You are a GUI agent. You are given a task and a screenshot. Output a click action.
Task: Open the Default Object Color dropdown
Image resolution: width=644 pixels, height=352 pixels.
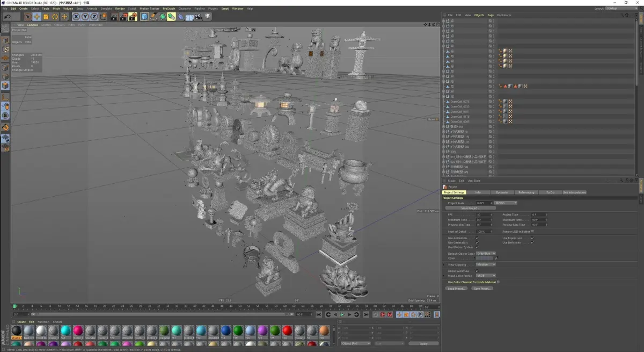[x=486, y=253]
